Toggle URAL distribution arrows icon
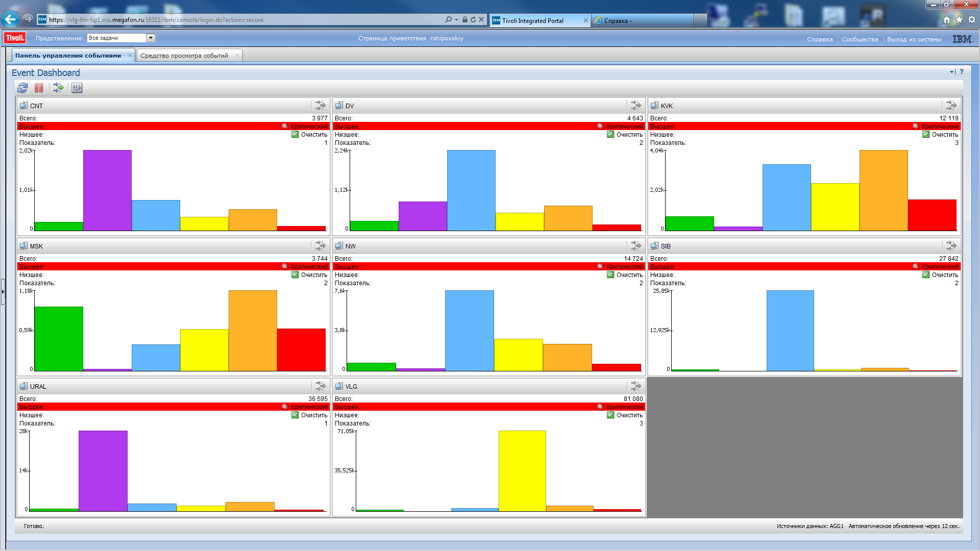Screen dimensions: 980x551 (x=321, y=386)
